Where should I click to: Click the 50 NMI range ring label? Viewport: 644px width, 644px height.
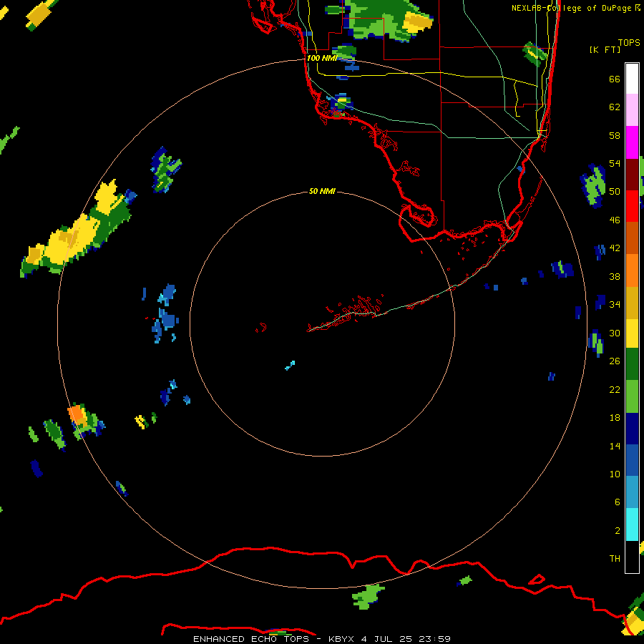321,191
